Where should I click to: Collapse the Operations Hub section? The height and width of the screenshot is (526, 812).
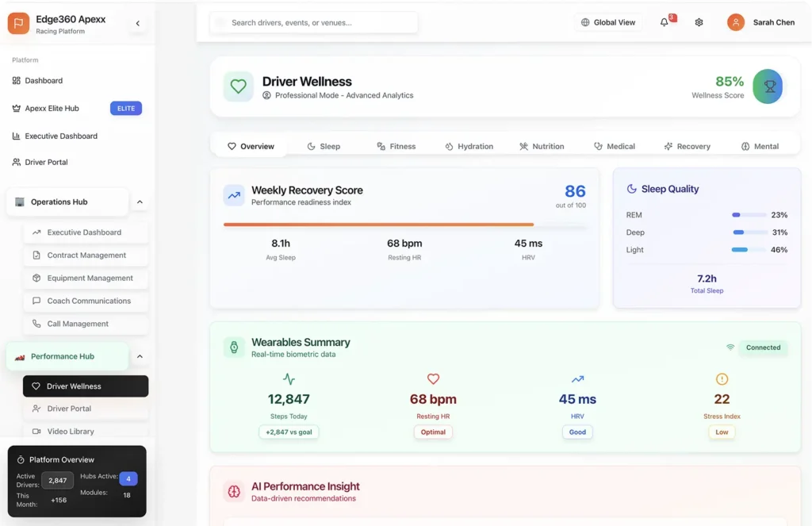pos(140,202)
